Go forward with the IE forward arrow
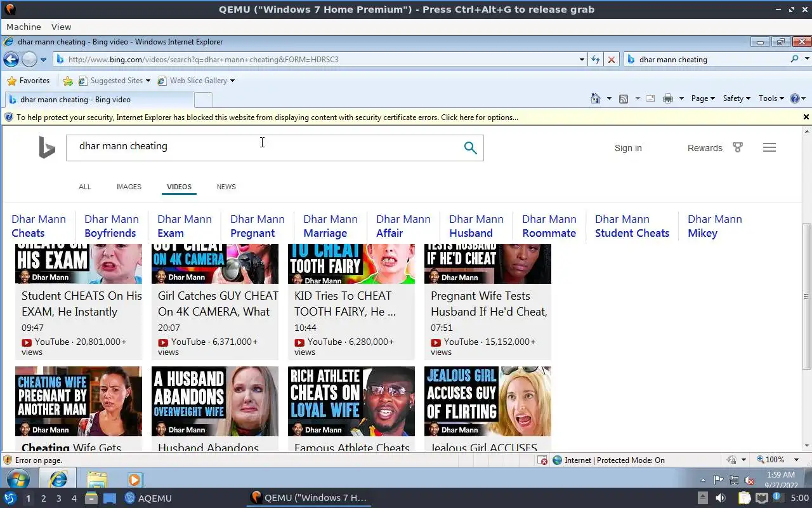This screenshot has height=508, width=812. [29, 60]
